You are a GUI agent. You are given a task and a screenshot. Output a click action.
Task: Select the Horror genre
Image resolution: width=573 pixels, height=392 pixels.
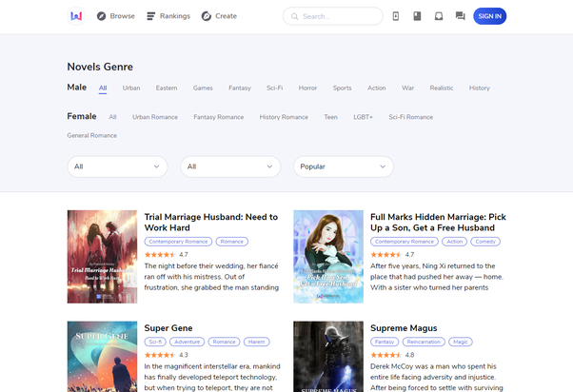pyautogui.click(x=307, y=88)
